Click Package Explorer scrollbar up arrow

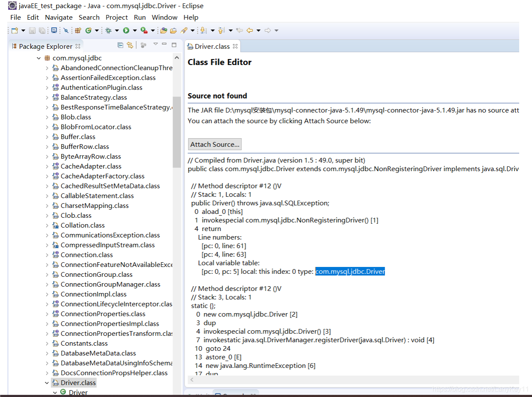(177, 57)
